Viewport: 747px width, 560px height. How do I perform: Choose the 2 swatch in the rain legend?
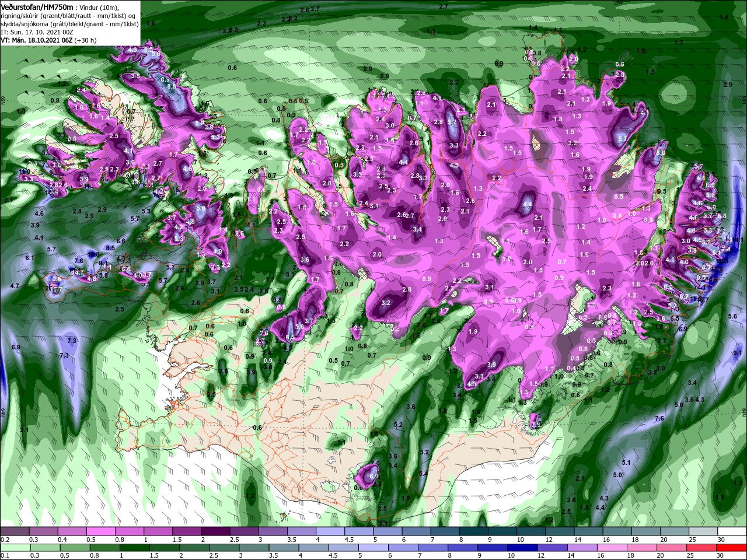point(194,548)
